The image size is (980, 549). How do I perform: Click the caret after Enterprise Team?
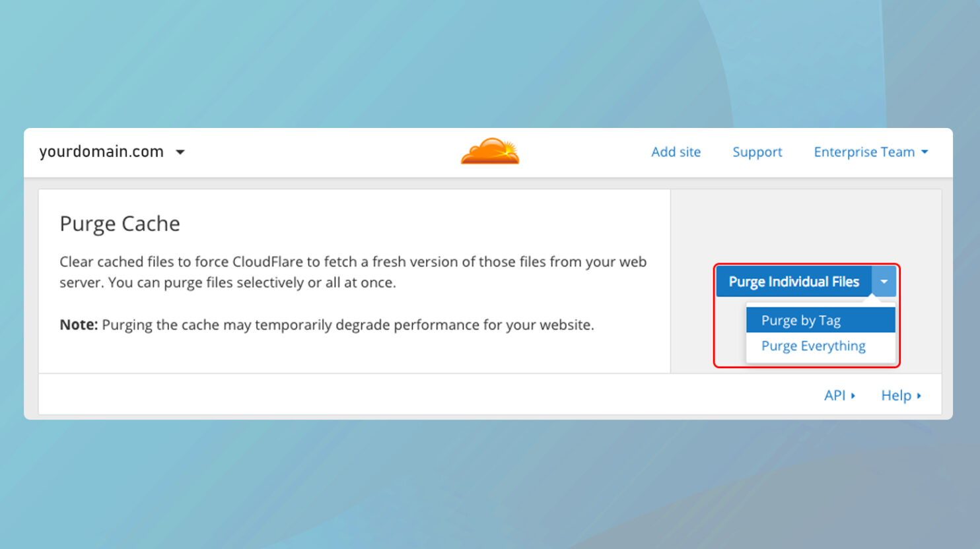925,152
